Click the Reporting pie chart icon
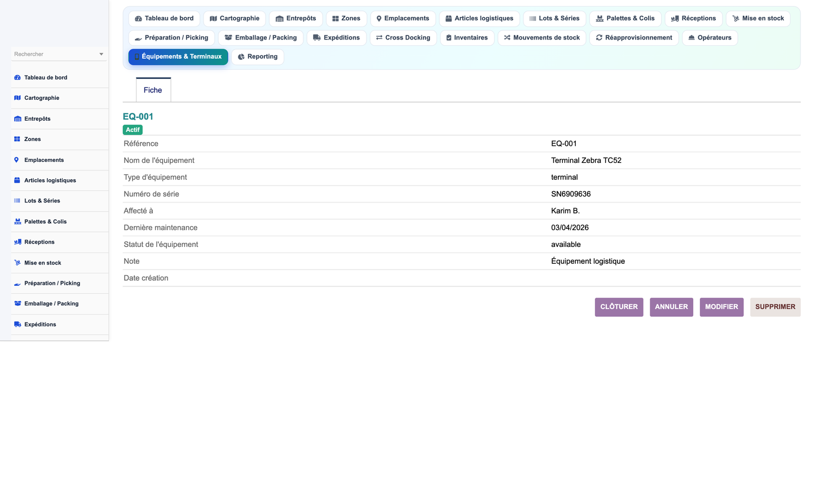 (241, 57)
